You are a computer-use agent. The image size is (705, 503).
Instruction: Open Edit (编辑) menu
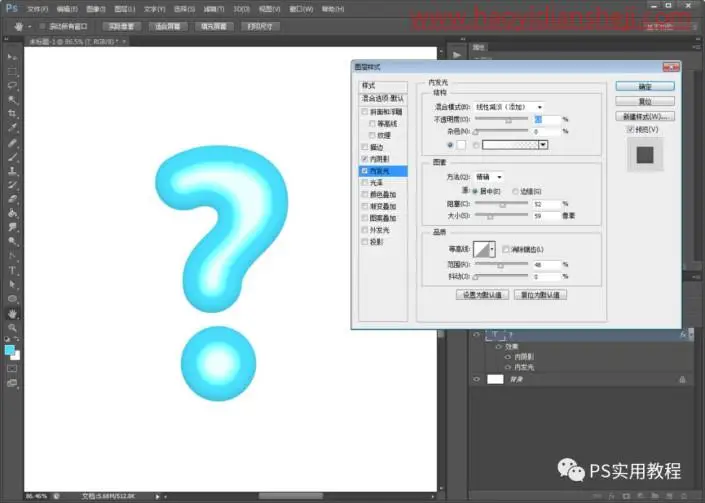coord(67,9)
